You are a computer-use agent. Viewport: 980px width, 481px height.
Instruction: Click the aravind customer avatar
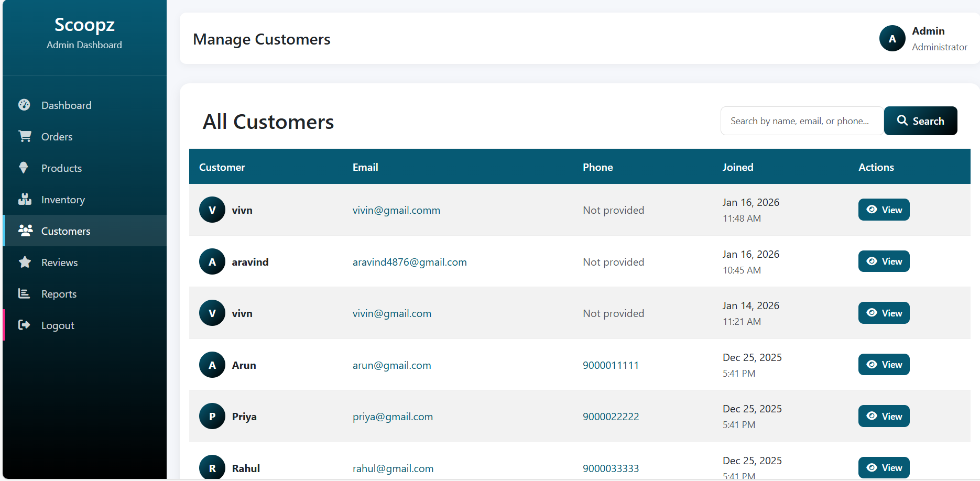(212, 261)
